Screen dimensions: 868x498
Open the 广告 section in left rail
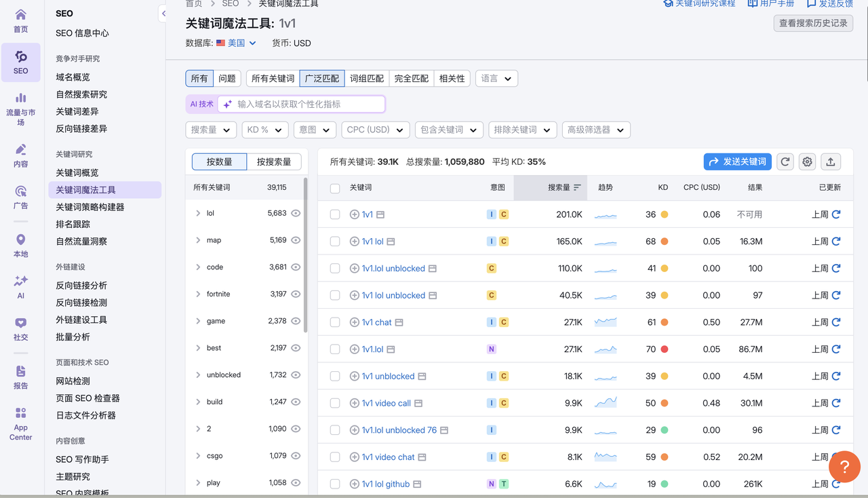(21, 197)
